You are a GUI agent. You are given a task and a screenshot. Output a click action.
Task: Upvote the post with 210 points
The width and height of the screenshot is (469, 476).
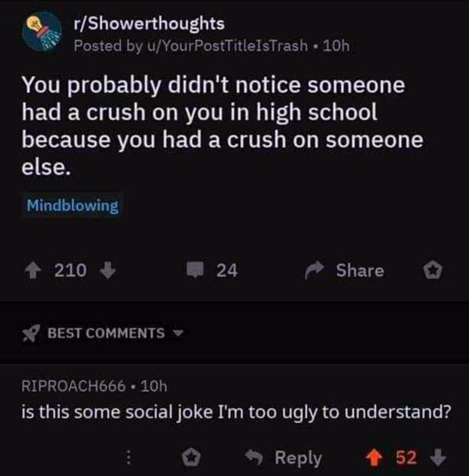point(32,270)
